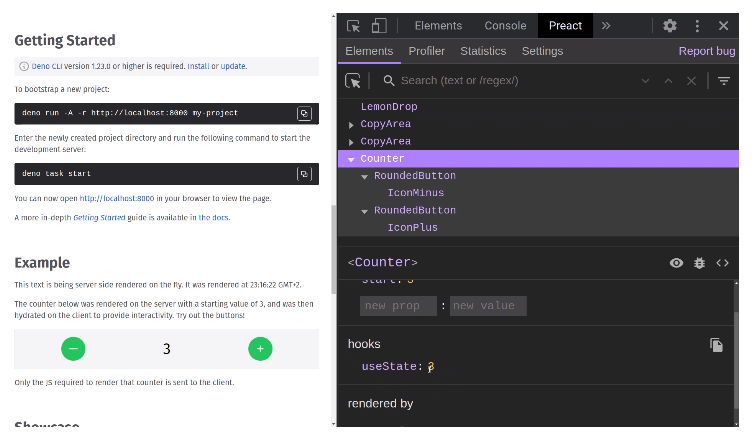Click the new prop input field

(x=398, y=306)
